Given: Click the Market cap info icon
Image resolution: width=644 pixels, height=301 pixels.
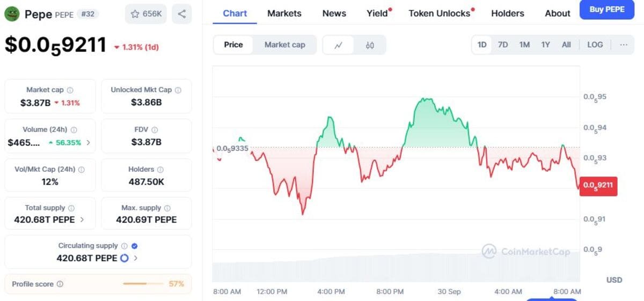Looking at the screenshot, I should pos(70,90).
